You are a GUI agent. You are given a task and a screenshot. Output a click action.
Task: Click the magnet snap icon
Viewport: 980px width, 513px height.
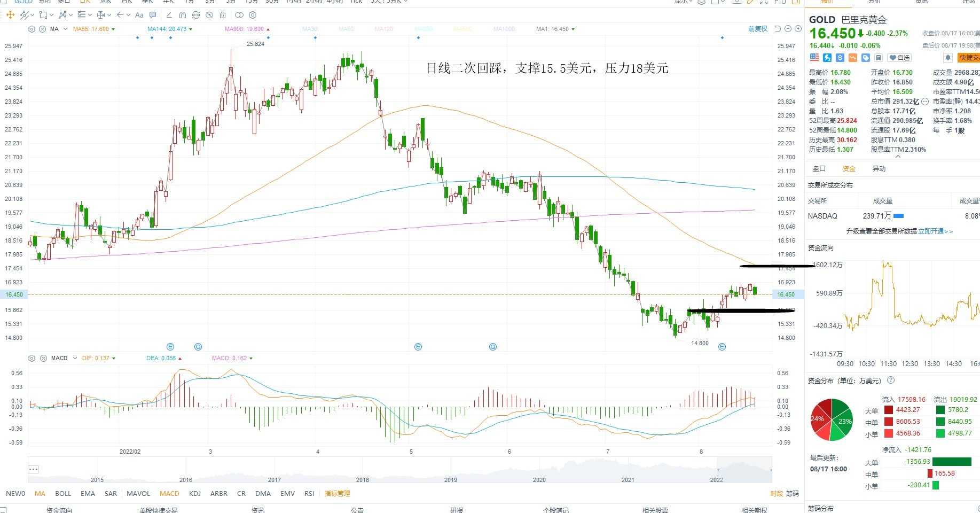pos(183,15)
